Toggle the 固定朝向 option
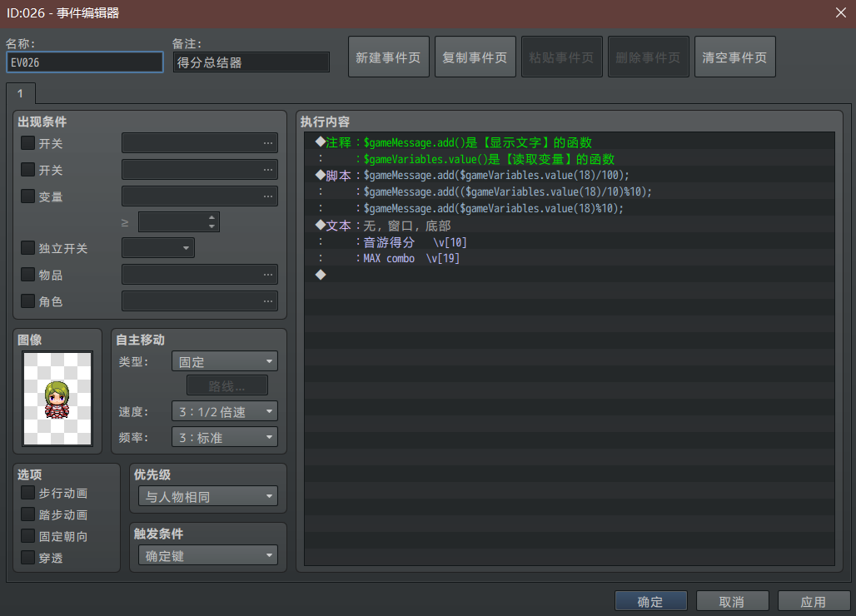This screenshot has width=856, height=616. 27,536
